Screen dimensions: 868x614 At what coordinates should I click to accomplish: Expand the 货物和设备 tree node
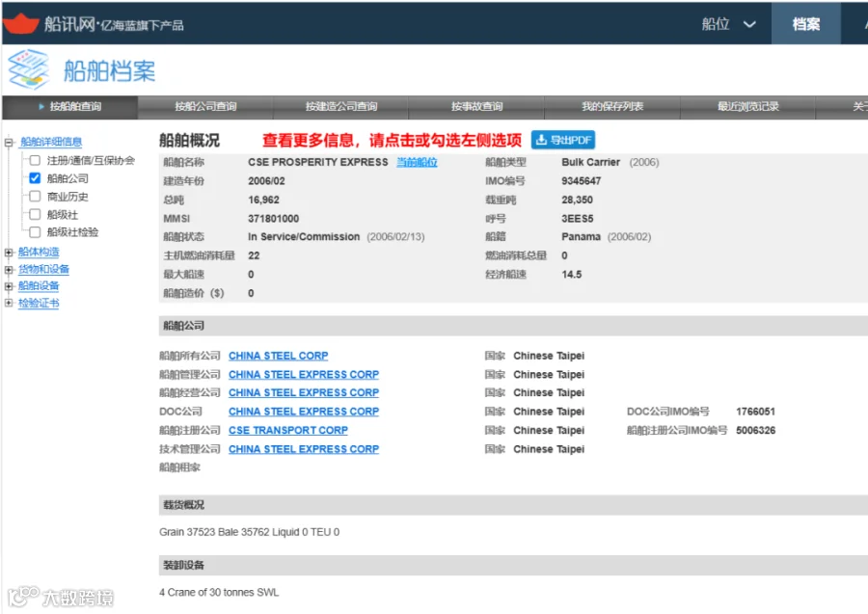click(9, 269)
